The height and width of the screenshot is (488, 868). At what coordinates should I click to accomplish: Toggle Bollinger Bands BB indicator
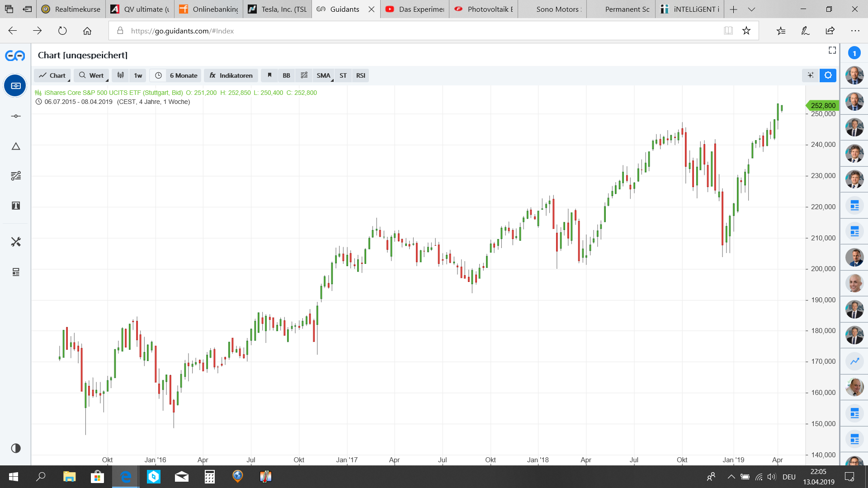click(x=286, y=75)
